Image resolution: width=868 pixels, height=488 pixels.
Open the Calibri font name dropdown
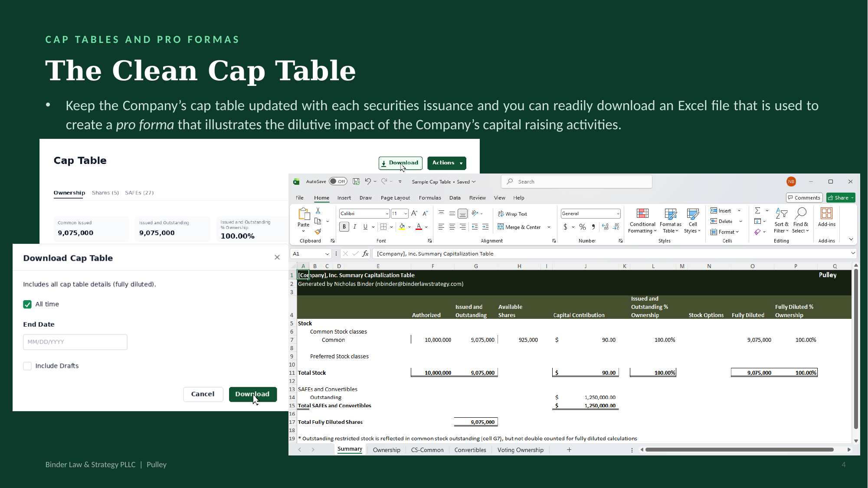click(387, 213)
